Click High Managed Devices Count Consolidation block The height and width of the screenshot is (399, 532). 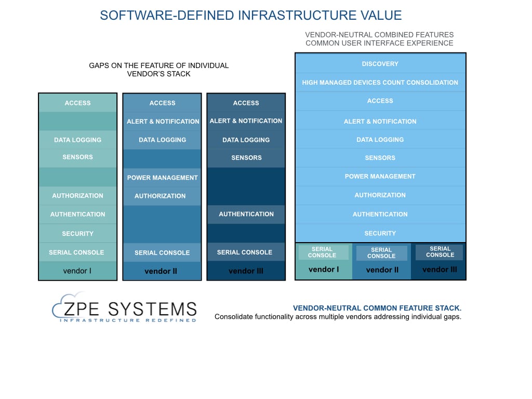pos(380,83)
